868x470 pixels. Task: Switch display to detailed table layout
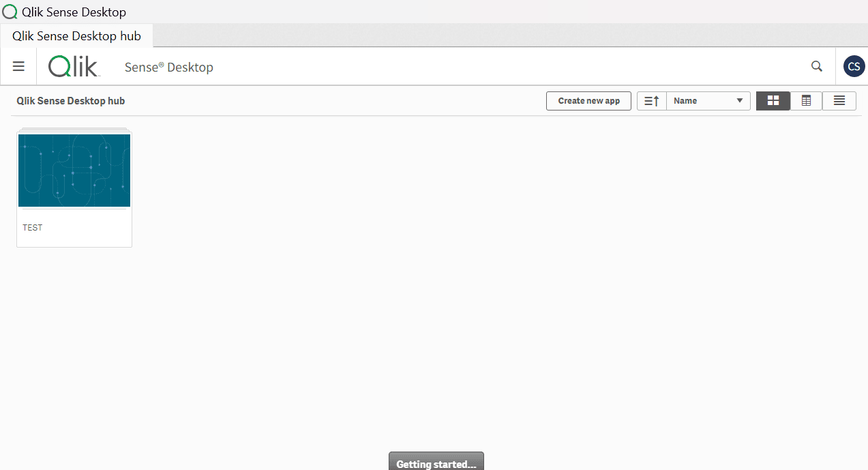point(805,100)
